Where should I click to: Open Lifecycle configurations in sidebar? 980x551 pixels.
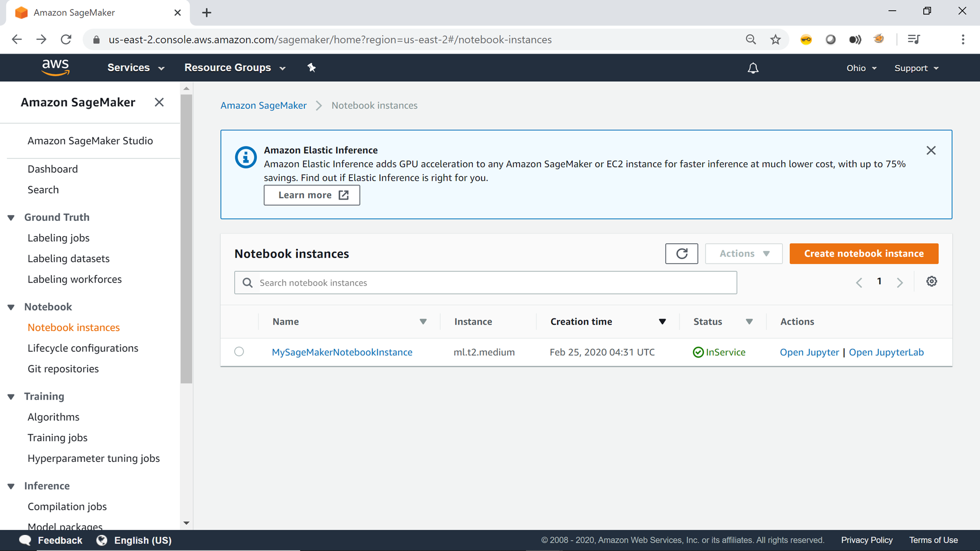pyautogui.click(x=83, y=348)
